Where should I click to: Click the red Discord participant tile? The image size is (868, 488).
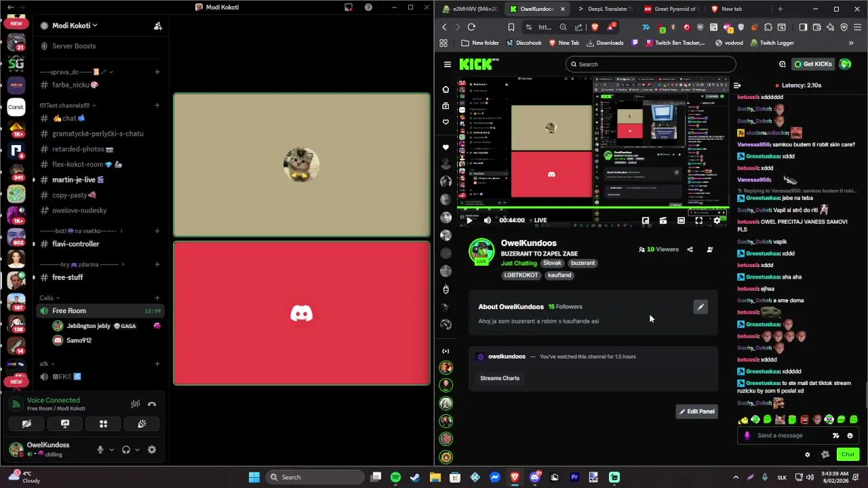[x=302, y=313]
